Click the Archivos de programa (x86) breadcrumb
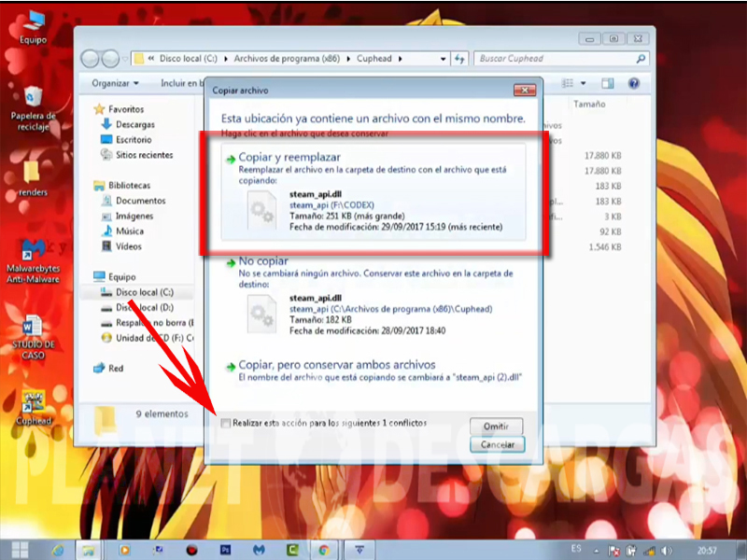 [287, 59]
